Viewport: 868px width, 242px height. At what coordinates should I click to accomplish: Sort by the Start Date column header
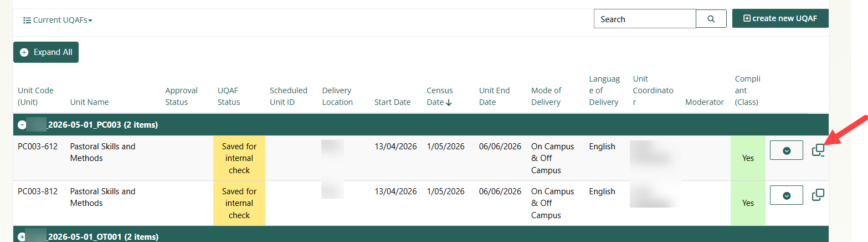click(392, 102)
